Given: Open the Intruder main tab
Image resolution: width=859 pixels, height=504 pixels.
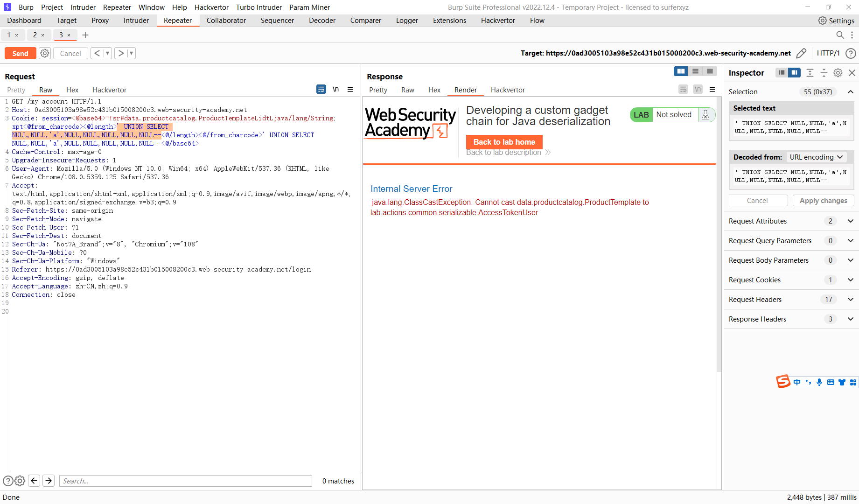Looking at the screenshot, I should click(x=136, y=21).
